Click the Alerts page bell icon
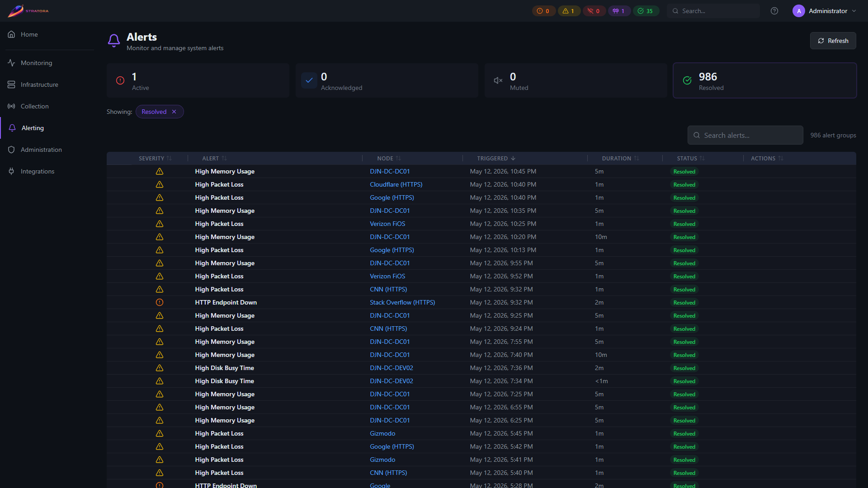868x488 pixels. 114,41
